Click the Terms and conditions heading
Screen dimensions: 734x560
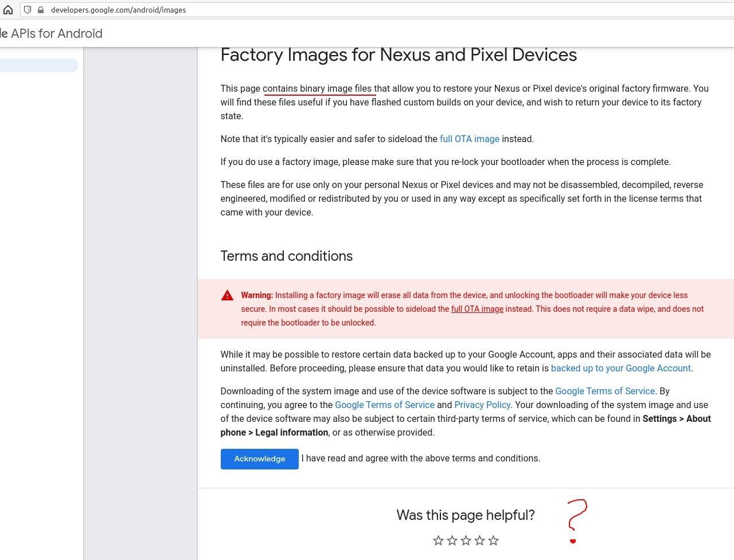(286, 256)
